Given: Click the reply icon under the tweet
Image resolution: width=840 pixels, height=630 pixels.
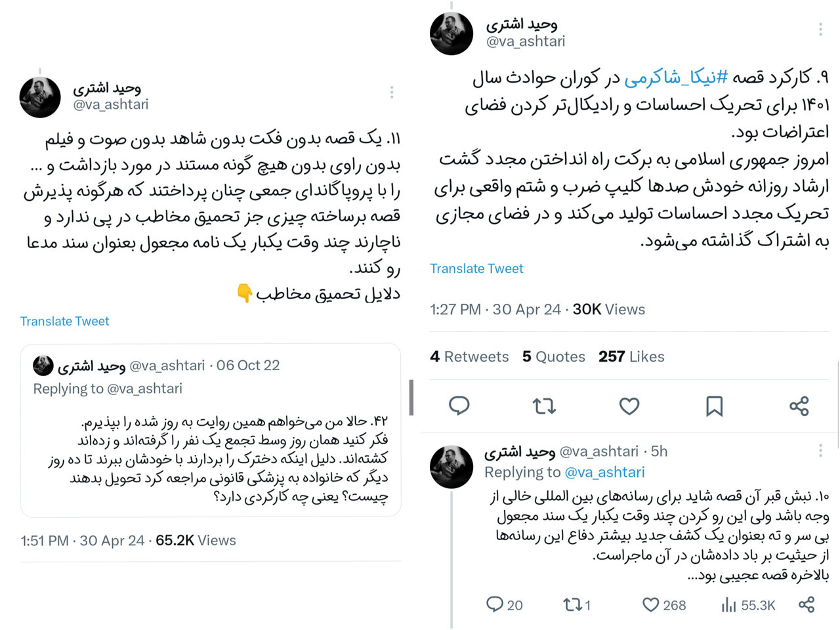Looking at the screenshot, I should (459, 406).
